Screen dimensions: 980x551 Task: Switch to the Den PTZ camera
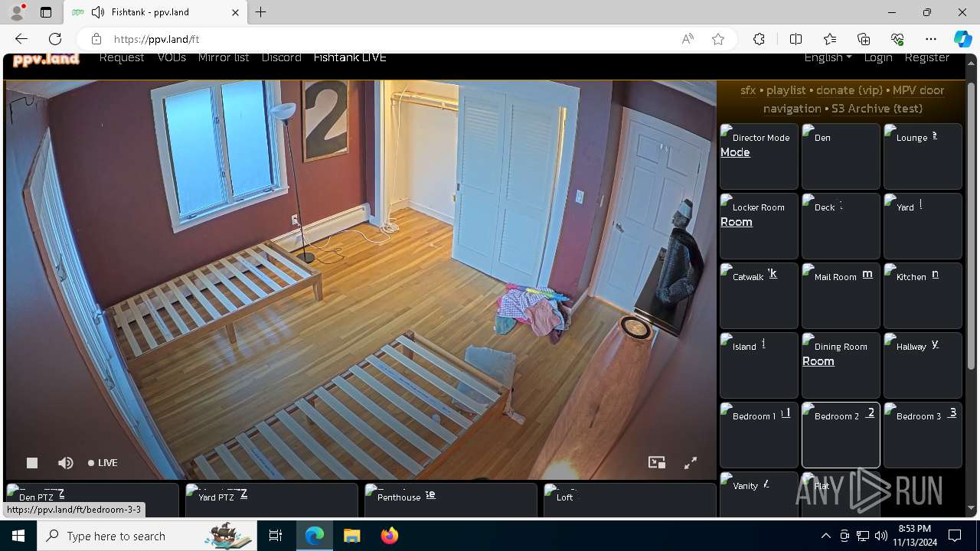pos(92,500)
